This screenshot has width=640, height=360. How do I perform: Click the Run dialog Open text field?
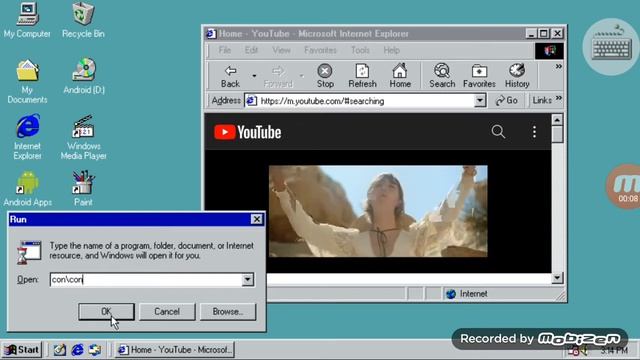(146, 280)
